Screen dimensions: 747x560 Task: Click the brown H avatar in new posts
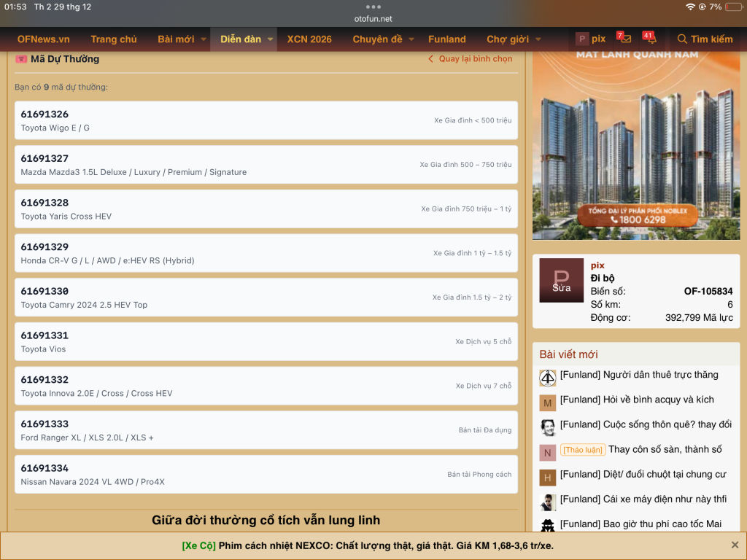tap(548, 478)
